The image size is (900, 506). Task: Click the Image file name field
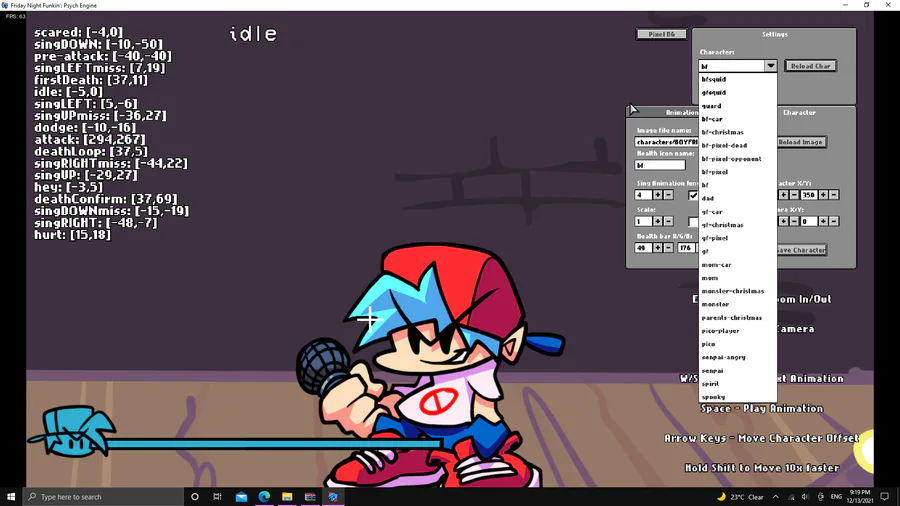[x=666, y=142]
